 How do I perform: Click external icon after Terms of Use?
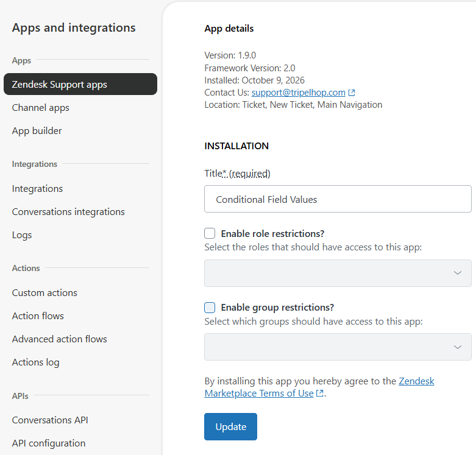[319, 393]
